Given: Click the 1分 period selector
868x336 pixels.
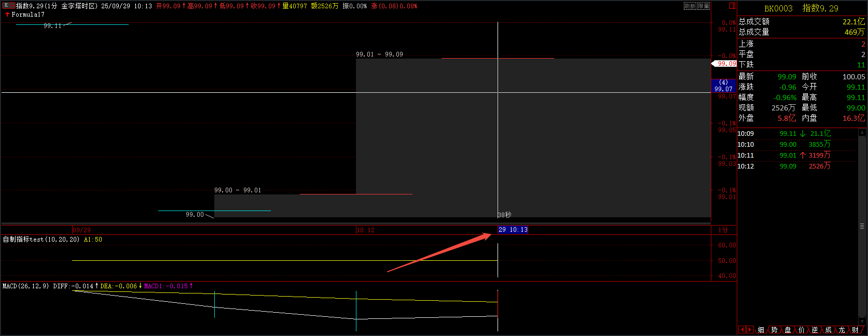Looking at the screenshot, I should pyautogui.click(x=723, y=230).
